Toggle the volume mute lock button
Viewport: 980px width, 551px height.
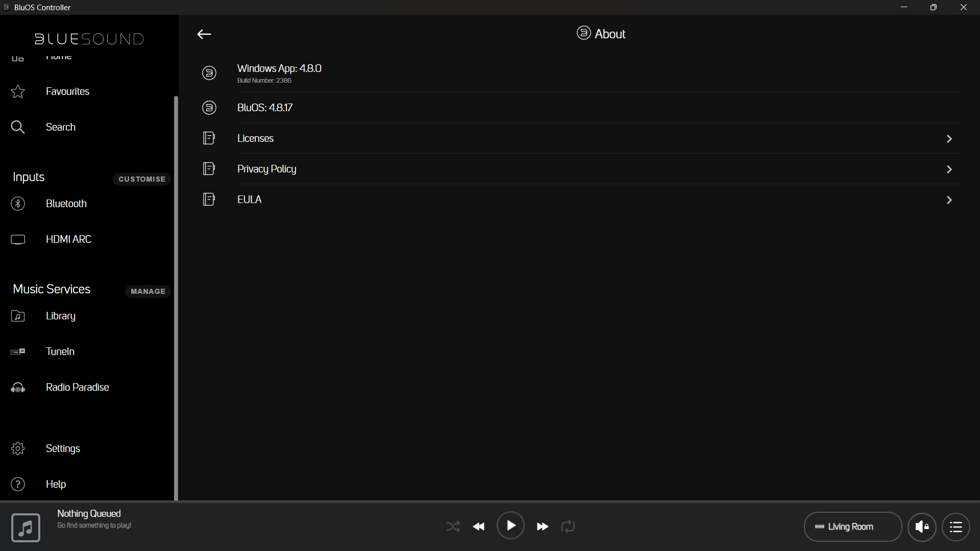coord(922,527)
